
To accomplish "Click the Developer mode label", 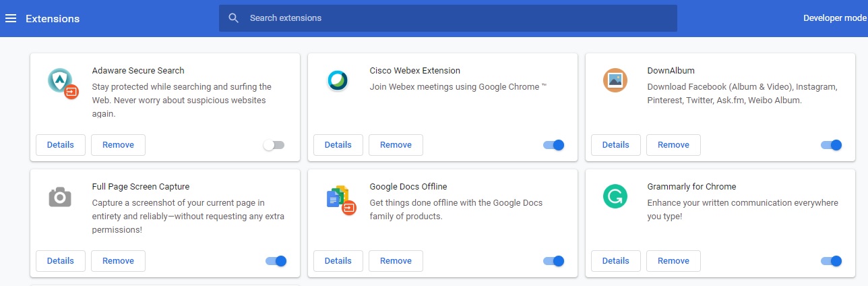I will pyautogui.click(x=834, y=18).
